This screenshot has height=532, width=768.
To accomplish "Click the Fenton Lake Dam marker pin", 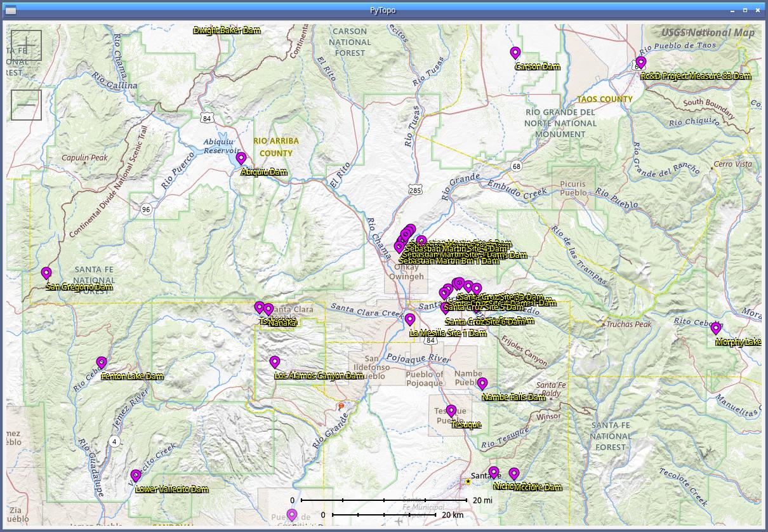I will coord(102,362).
